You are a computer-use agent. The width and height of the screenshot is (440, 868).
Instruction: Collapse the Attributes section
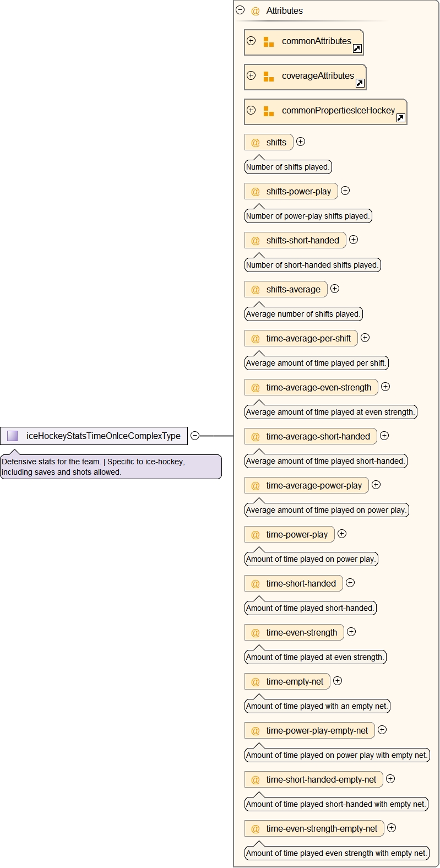tap(240, 10)
